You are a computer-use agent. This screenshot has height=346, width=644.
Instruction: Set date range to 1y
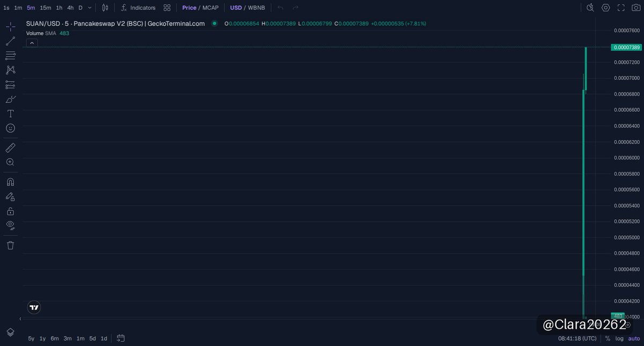point(42,338)
